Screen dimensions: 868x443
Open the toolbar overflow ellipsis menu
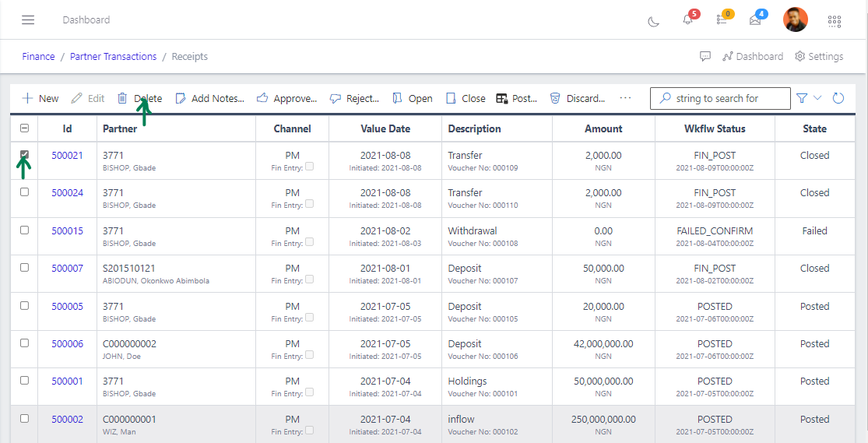coord(625,98)
